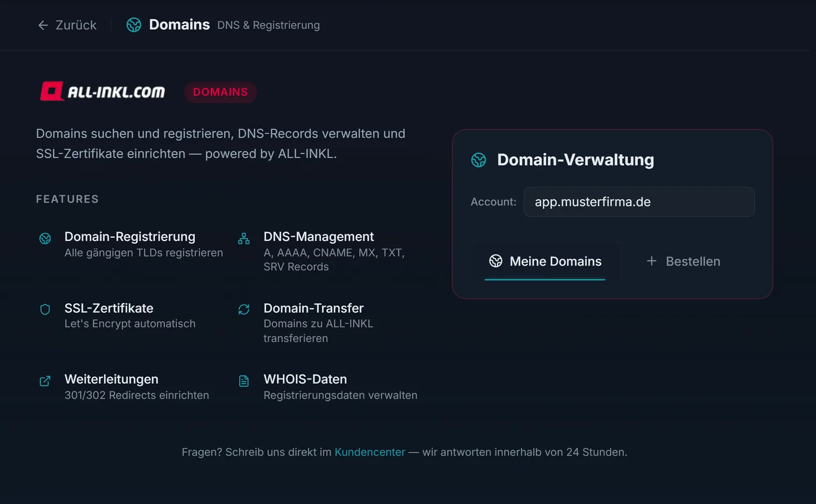Click "Let's Encrypt automatisch" text
Screen dimensions: 816x504
pos(130,324)
